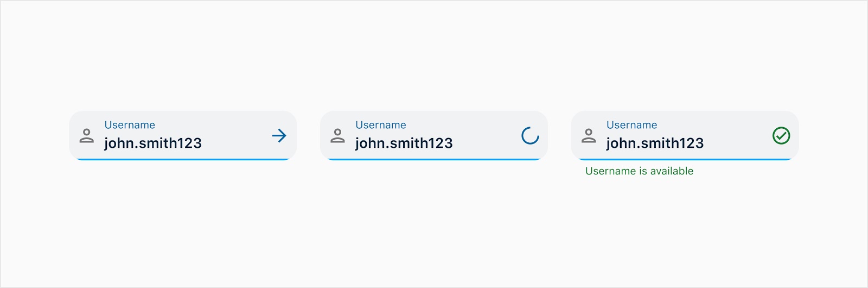Click person icon in the validated checkmark field
The height and width of the screenshot is (288, 868).
pyautogui.click(x=589, y=135)
